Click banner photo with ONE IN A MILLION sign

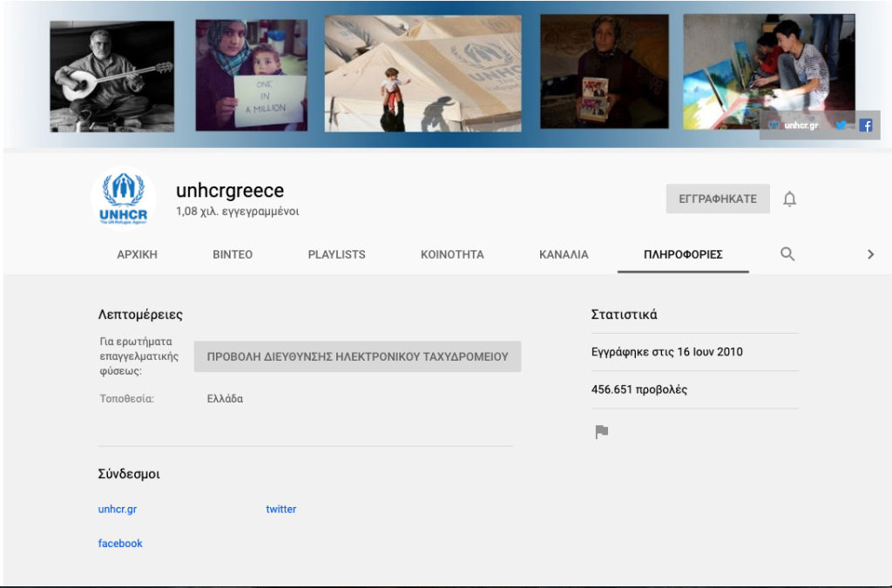[252, 75]
